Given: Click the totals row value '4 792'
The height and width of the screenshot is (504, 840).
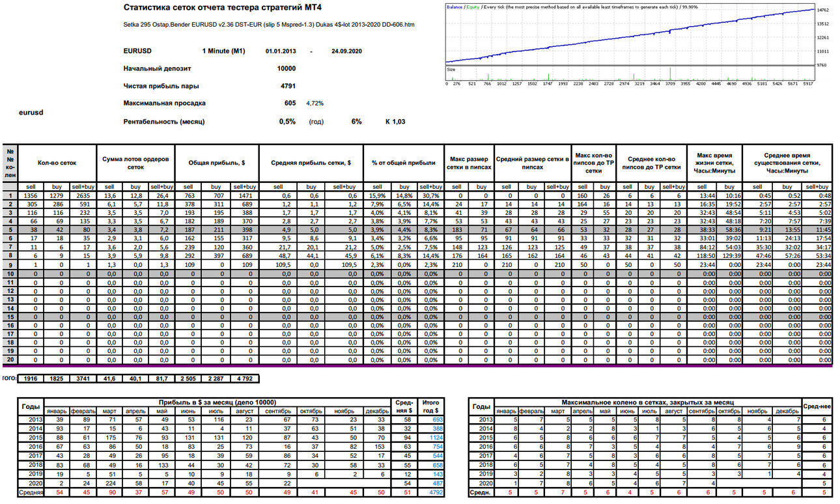Looking at the screenshot, I should click(245, 378).
